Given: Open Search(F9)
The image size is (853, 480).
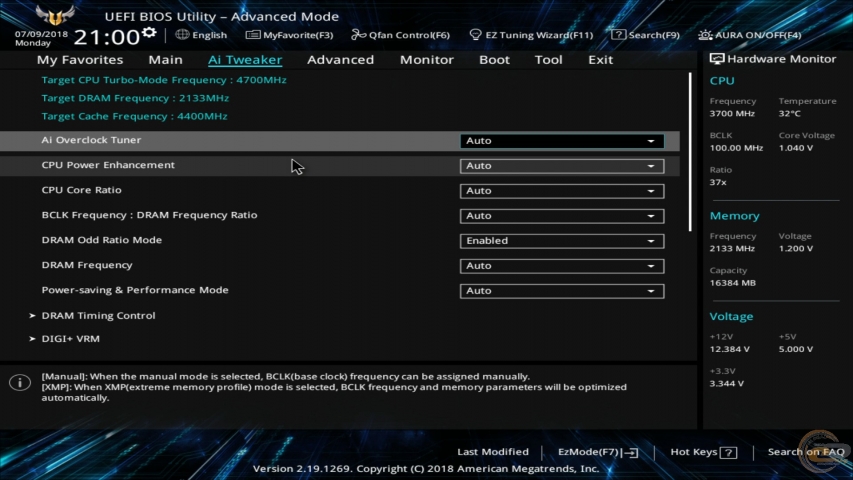Looking at the screenshot, I should tap(645, 35).
